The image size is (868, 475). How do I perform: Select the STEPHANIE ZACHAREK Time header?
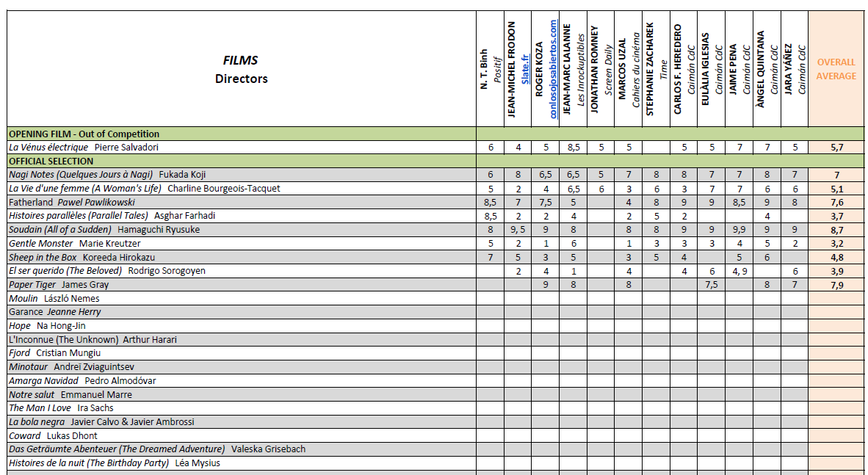point(656,69)
